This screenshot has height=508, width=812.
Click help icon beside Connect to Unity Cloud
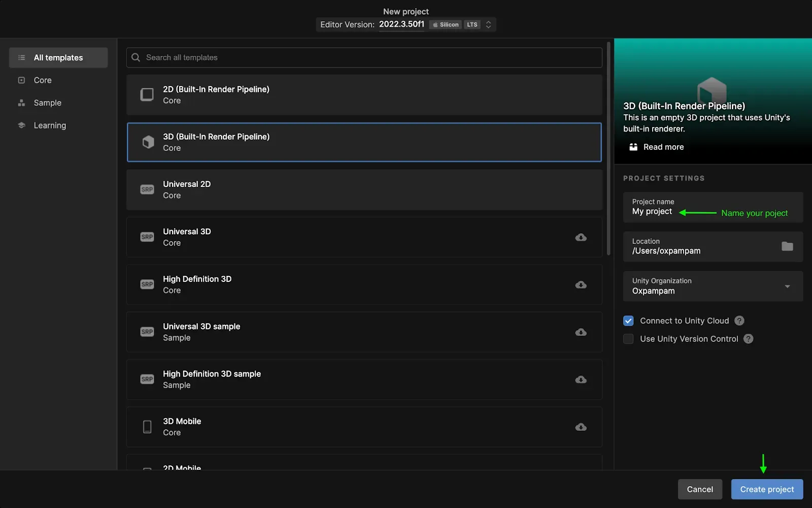739,321
